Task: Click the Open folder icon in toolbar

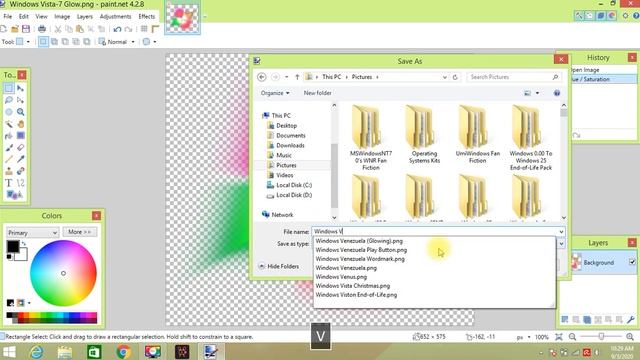Action: (15, 29)
